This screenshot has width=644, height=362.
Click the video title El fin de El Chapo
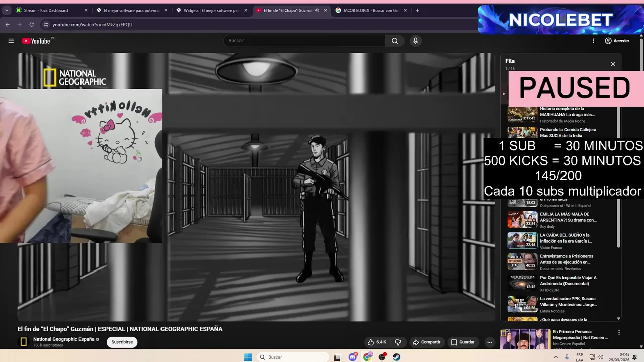(x=120, y=329)
